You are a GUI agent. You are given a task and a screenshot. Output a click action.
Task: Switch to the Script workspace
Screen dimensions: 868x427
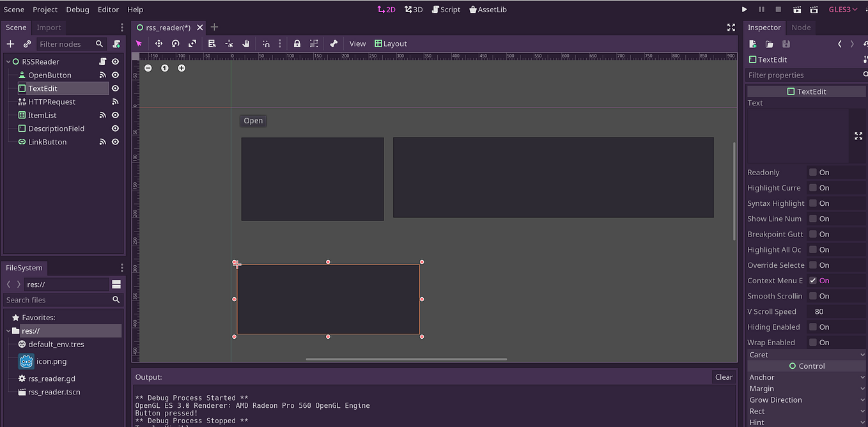(446, 9)
